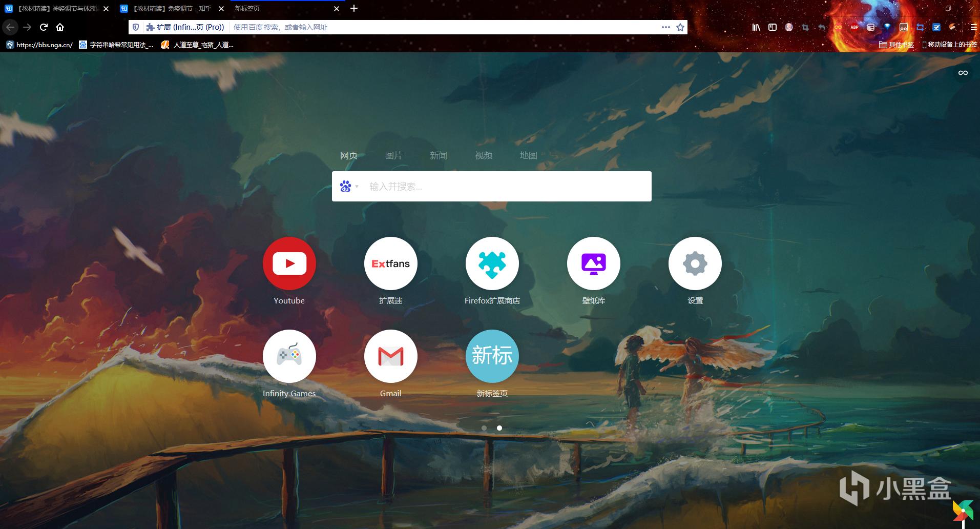This screenshot has height=529, width=980.
Task: Close the 神经调节与体液 tab
Action: (106, 9)
